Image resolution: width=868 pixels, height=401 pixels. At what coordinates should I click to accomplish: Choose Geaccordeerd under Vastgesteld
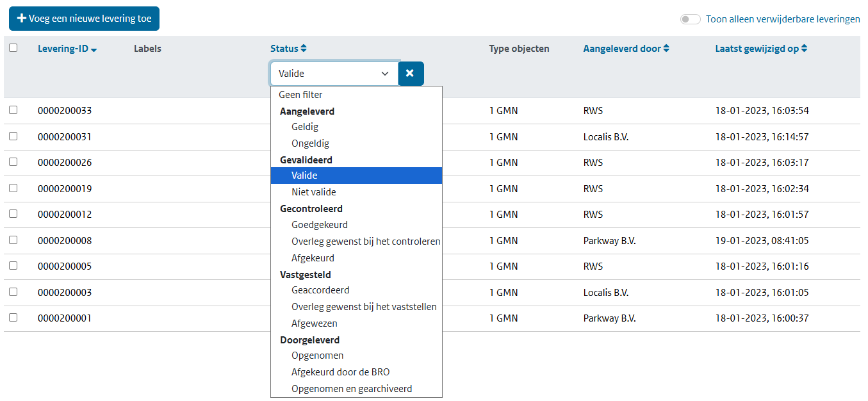[x=320, y=290]
